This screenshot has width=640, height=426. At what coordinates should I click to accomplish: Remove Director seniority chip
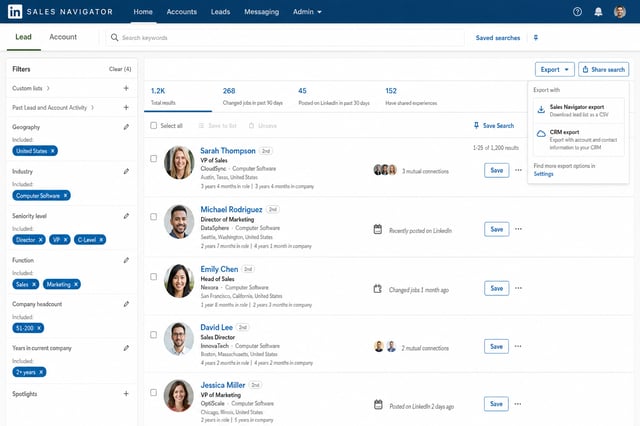[40, 240]
